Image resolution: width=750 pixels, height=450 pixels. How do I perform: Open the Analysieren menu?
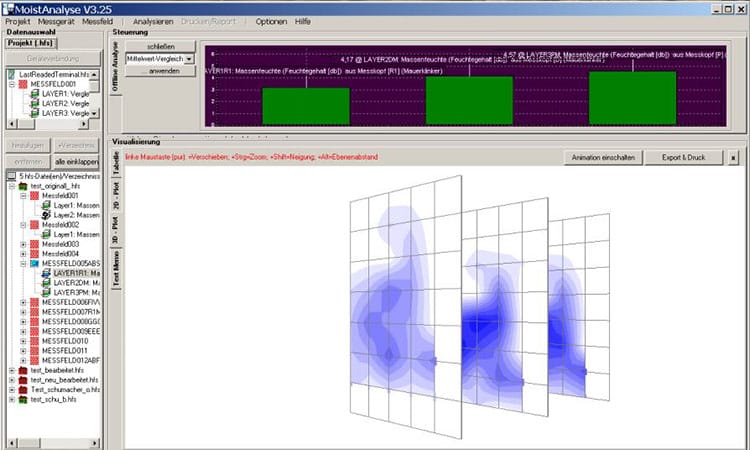(x=153, y=21)
